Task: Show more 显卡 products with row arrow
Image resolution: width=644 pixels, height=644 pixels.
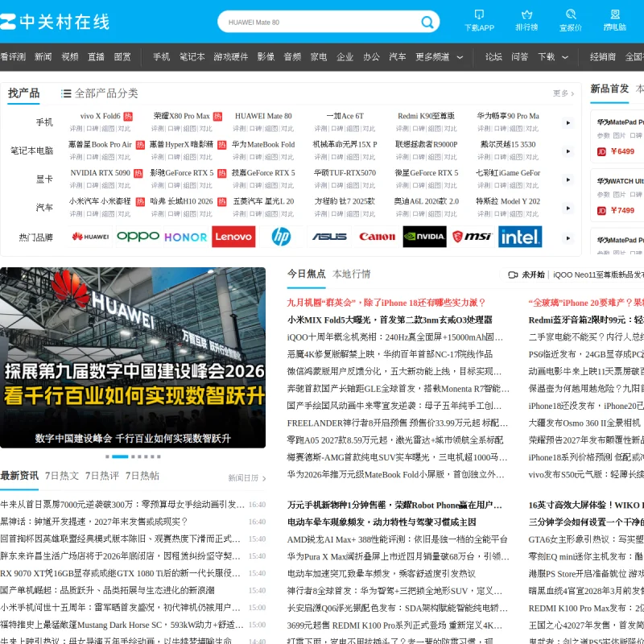Action: click(568, 180)
